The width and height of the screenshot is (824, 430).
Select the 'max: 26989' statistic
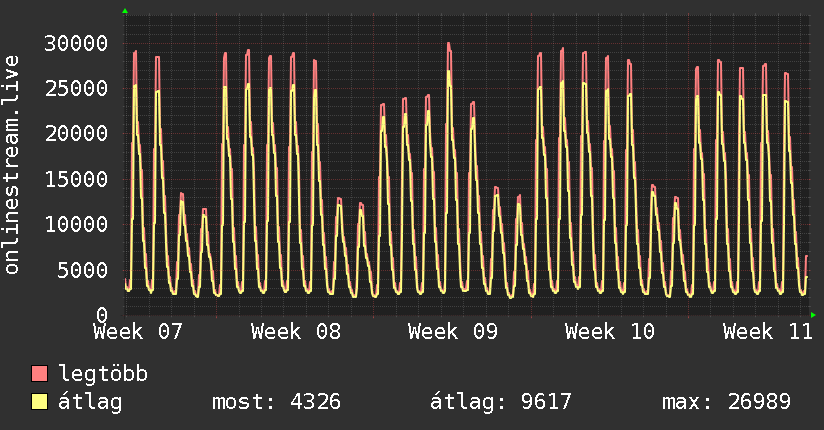(x=726, y=402)
